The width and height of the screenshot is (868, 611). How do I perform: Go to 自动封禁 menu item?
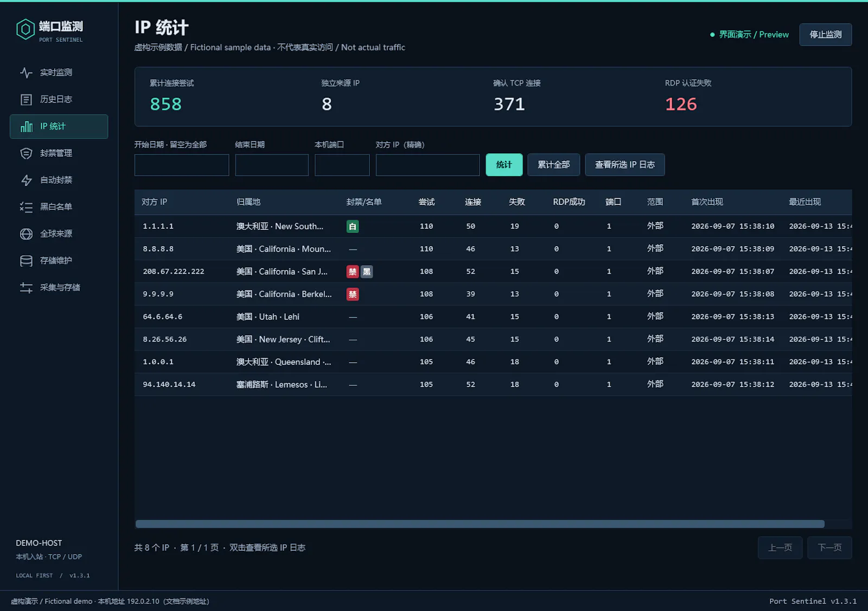[x=59, y=180]
